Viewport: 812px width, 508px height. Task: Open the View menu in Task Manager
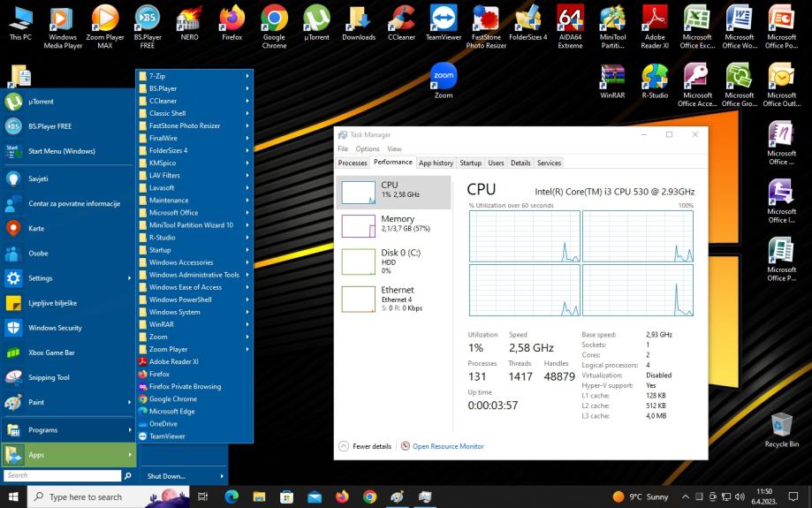click(394, 148)
